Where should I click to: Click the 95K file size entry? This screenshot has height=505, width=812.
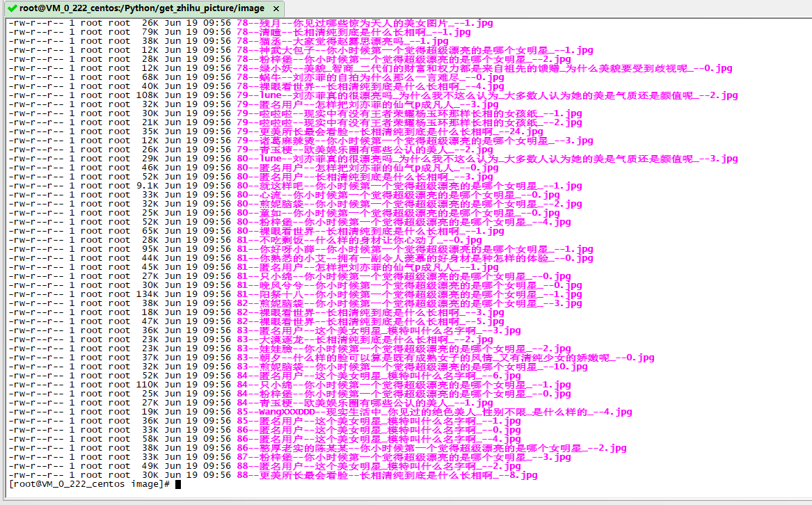click(x=150, y=249)
